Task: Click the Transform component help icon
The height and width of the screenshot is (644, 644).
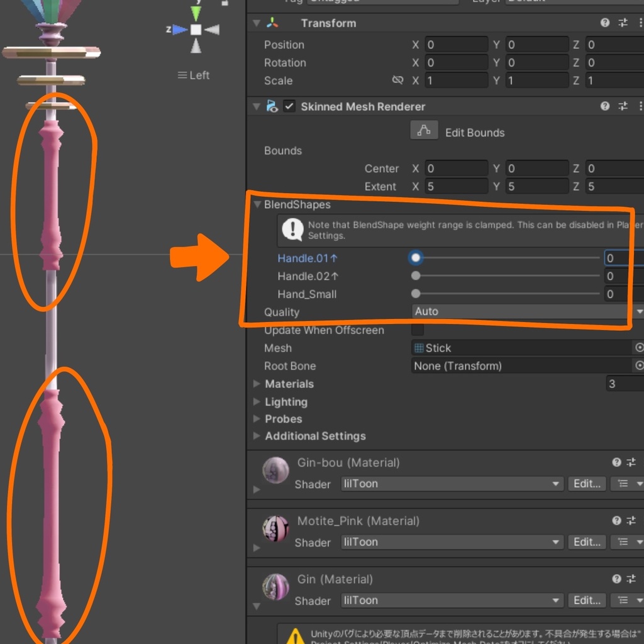Action: coord(604,23)
